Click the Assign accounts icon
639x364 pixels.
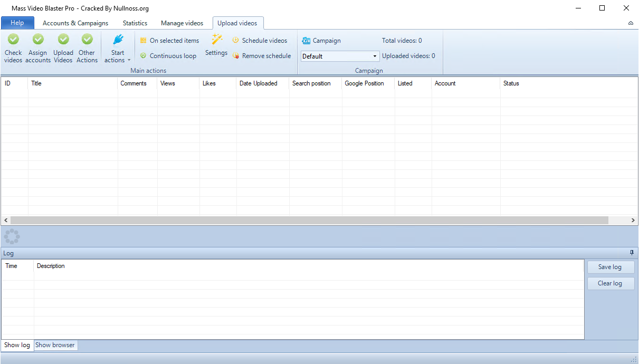coord(38,40)
